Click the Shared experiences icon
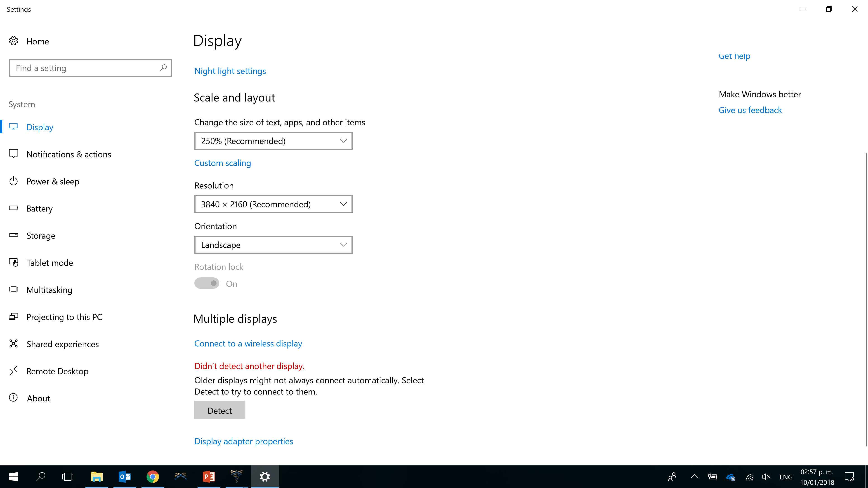Viewport: 868px width, 488px height. [14, 343]
